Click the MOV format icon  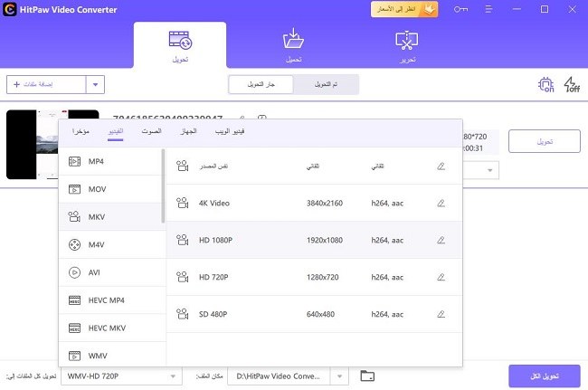tap(74, 189)
